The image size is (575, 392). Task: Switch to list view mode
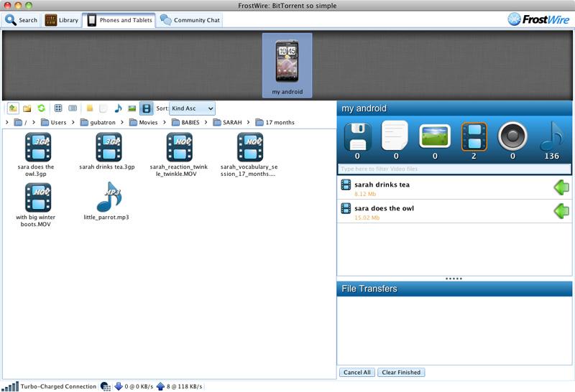pos(73,108)
